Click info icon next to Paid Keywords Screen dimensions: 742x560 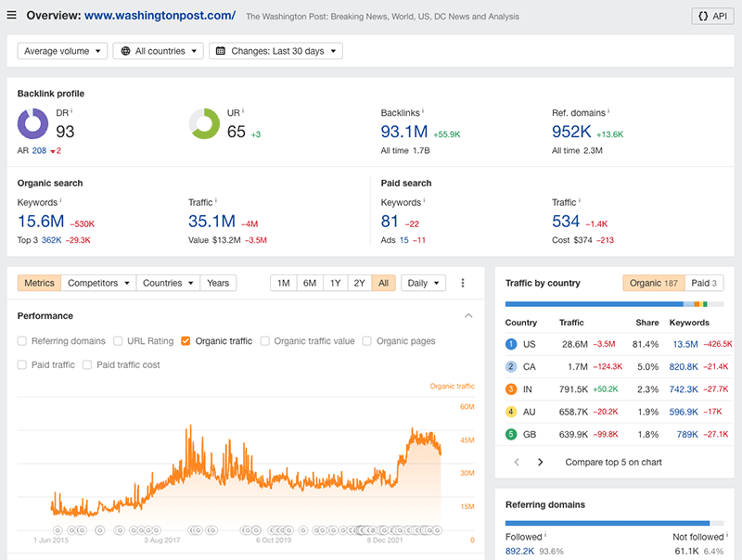[x=424, y=201]
